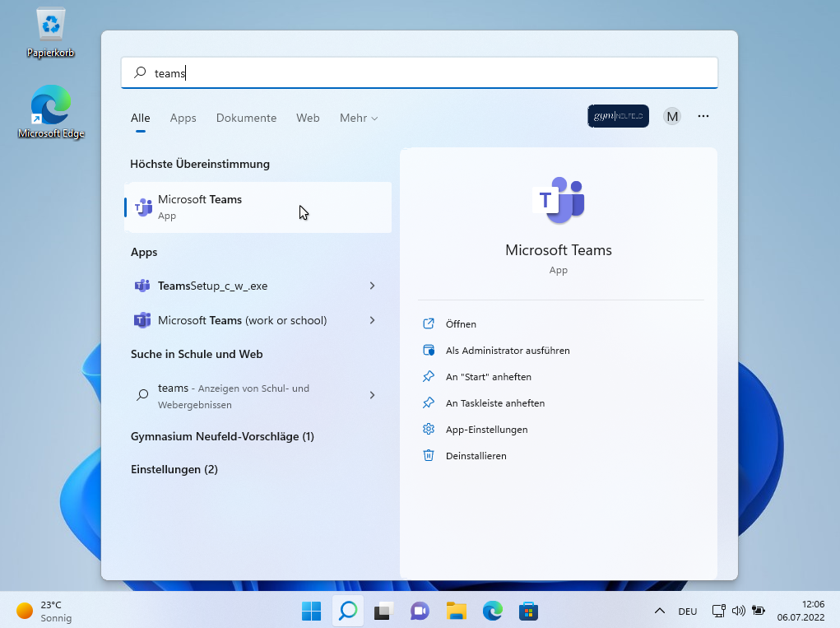Expand Microsoft Teams (work or school) arrow
Viewport: 840px width, 628px height.
pyautogui.click(x=372, y=320)
